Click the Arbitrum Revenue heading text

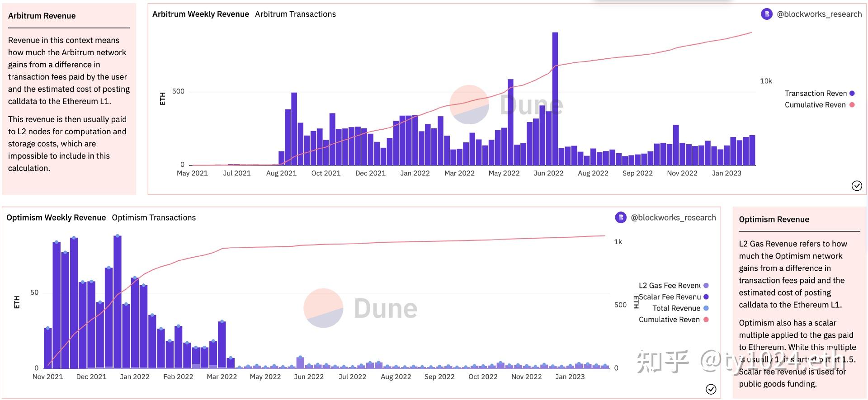pyautogui.click(x=42, y=16)
